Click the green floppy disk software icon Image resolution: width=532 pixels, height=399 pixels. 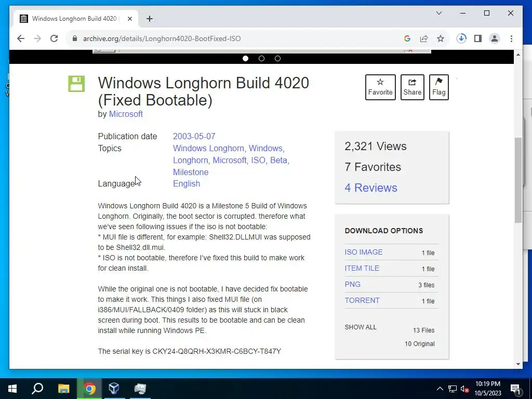click(x=76, y=84)
